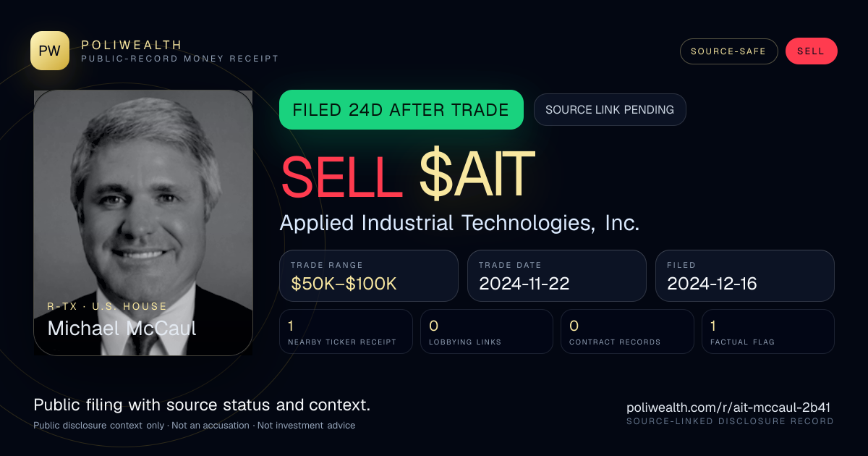Open the Nearby Ticker Receipt stat box
868x456 pixels.
point(346,332)
